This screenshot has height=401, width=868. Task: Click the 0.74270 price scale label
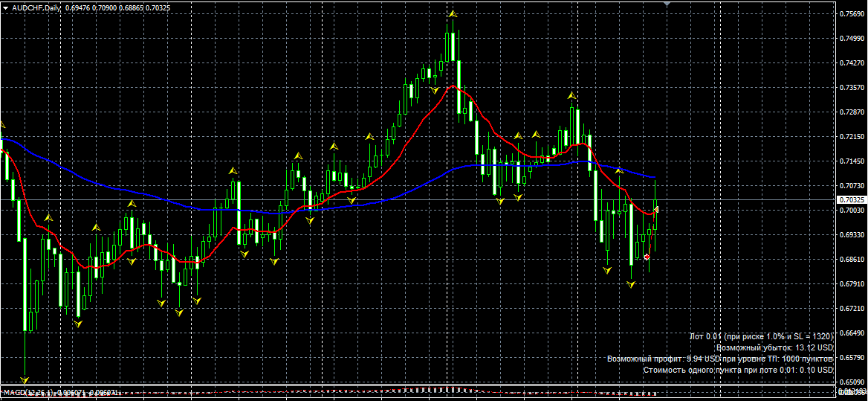click(x=852, y=63)
